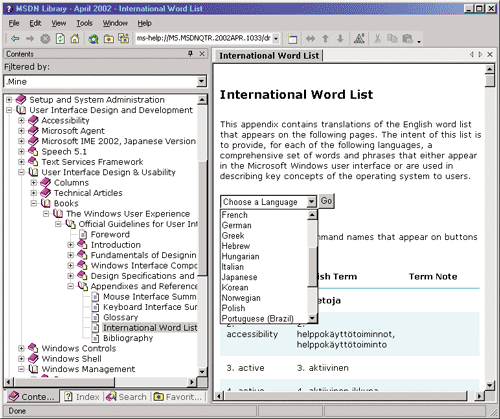
Task: Click the Add to Favorites toolbar icon
Action: pos(124,39)
